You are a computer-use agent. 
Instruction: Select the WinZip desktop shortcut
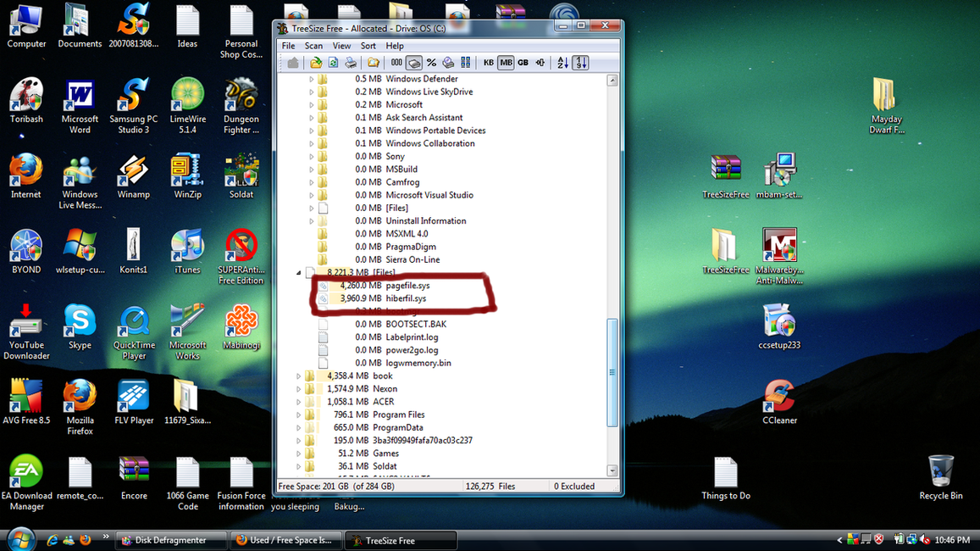pyautogui.click(x=187, y=176)
